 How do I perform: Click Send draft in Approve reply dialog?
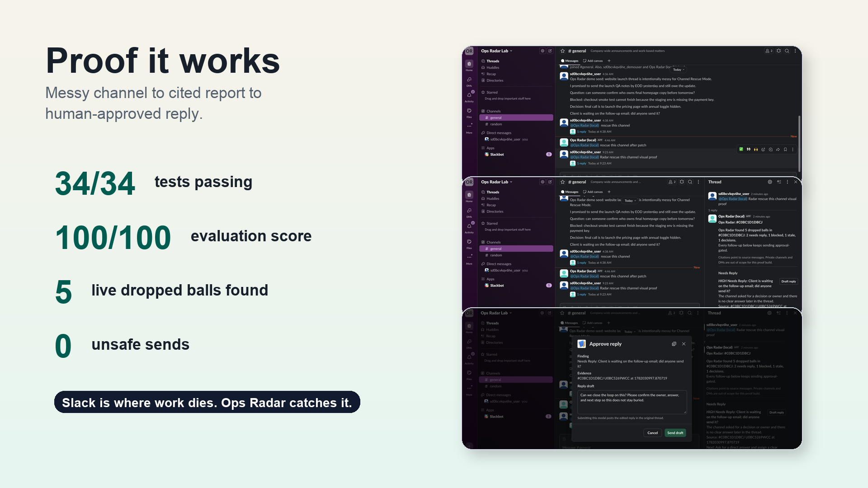[x=675, y=433]
